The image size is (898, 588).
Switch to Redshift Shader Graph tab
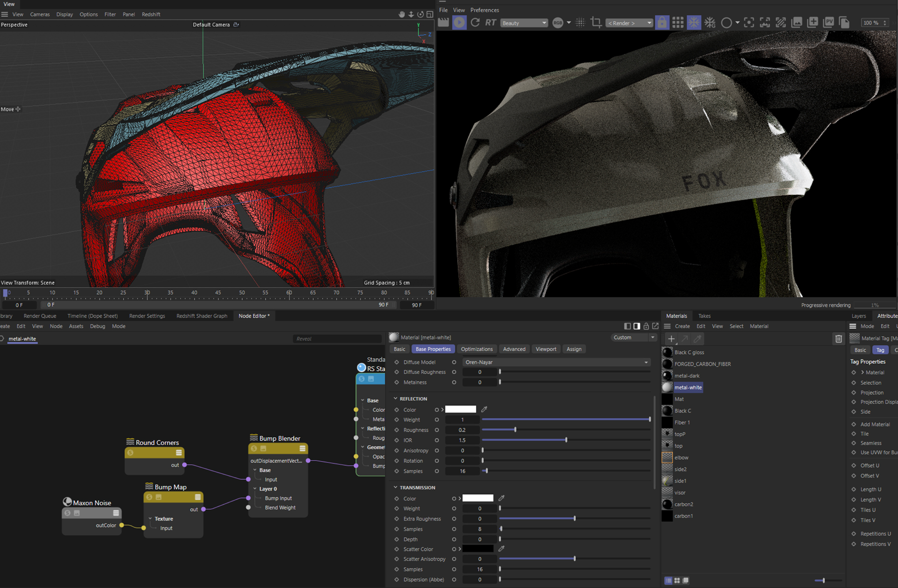click(x=202, y=316)
